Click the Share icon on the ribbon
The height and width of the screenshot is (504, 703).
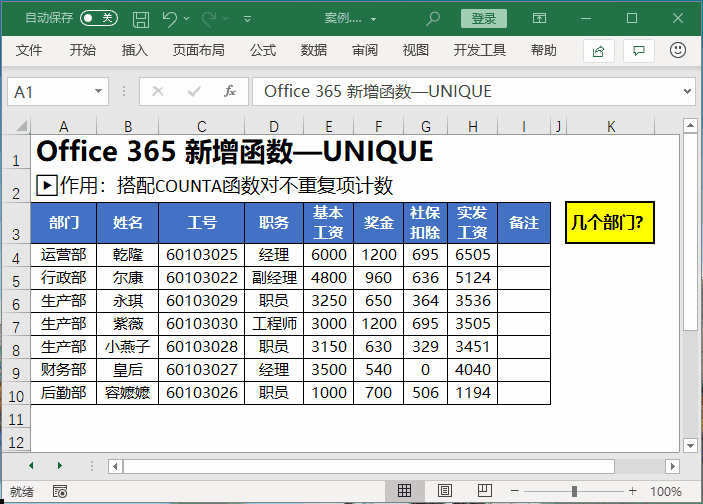point(599,51)
